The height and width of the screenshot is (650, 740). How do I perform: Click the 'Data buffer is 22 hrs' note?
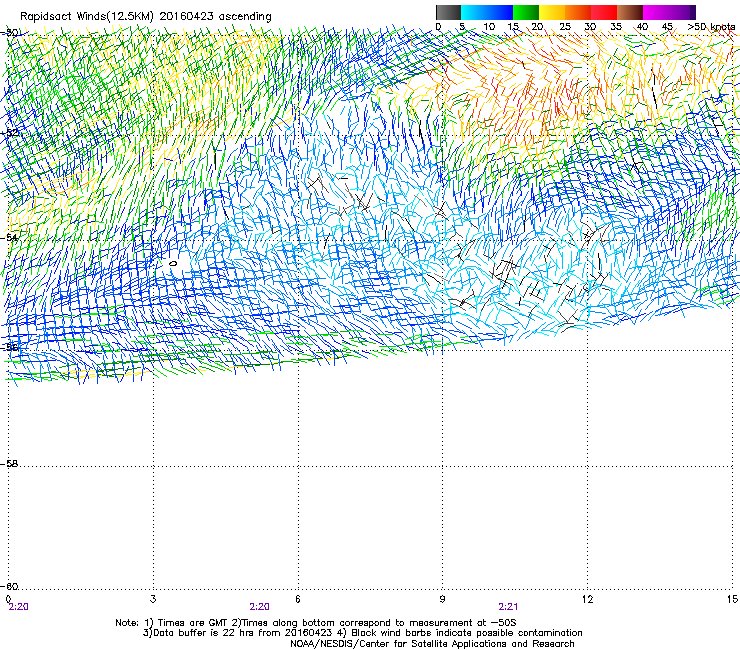click(x=363, y=633)
